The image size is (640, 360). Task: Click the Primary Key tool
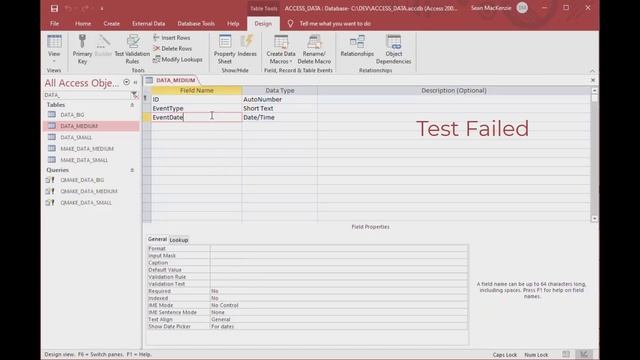82,49
